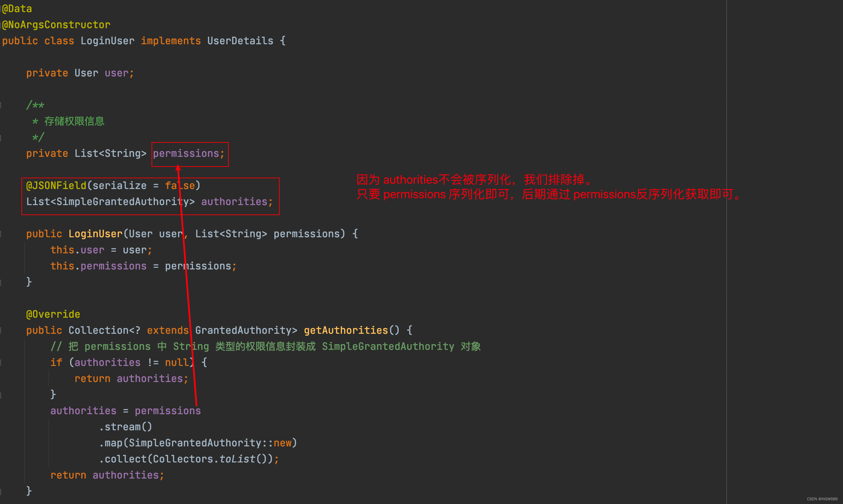Click the null literal in the condition
The width and height of the screenshot is (843, 504).
point(177,362)
